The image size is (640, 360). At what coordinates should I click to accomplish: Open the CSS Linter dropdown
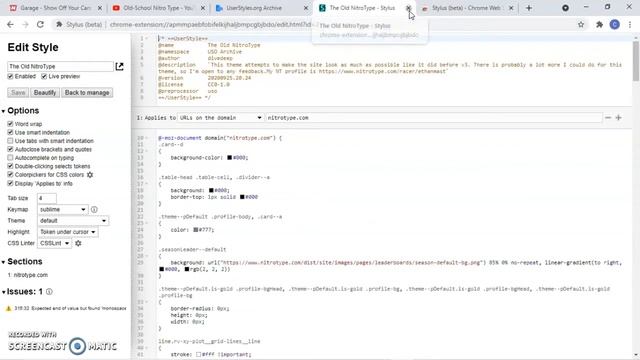(54, 243)
